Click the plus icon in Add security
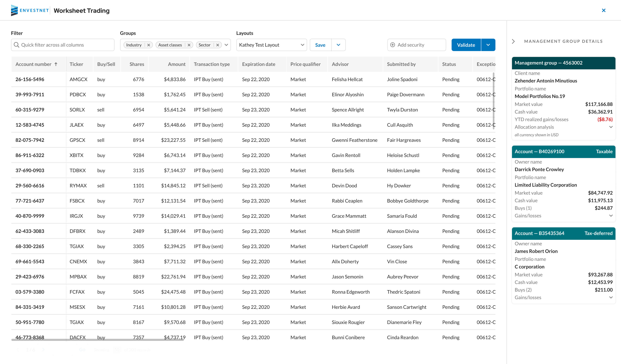 (393, 45)
